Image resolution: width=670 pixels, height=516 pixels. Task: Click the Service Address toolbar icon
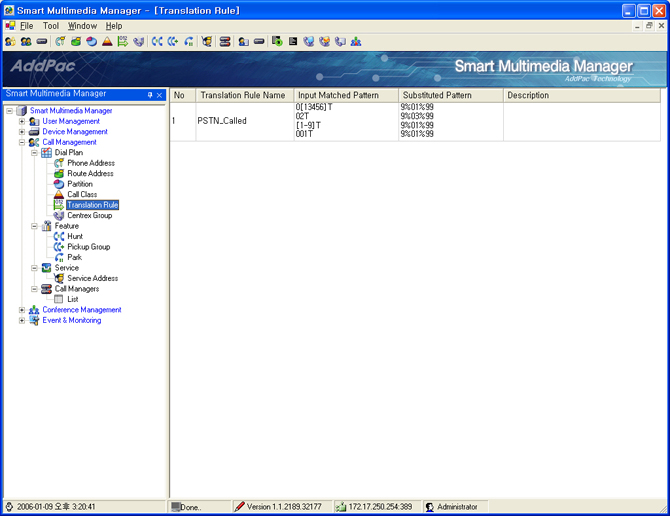207,42
